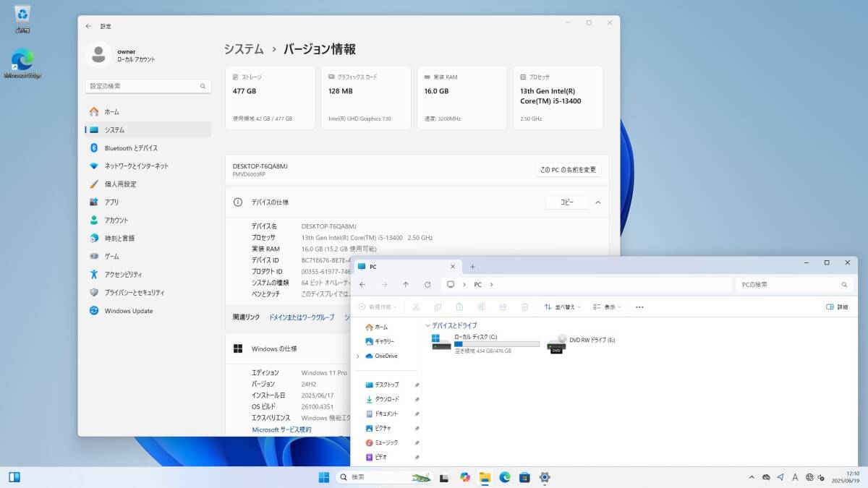Click the chevron before PC in the address bar

(464, 285)
